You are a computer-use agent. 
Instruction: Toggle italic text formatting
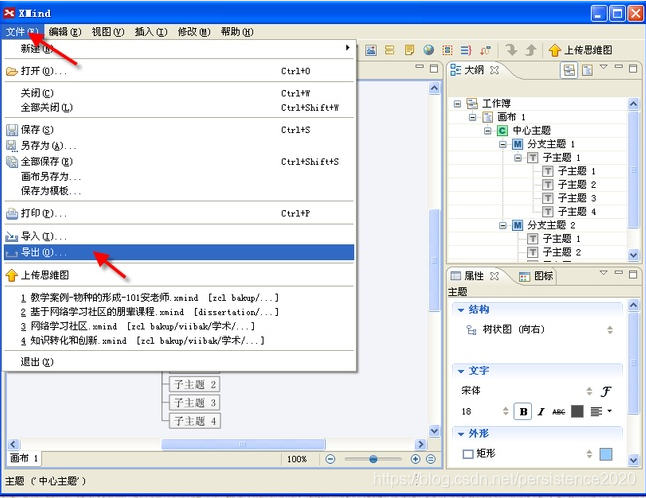(x=541, y=411)
